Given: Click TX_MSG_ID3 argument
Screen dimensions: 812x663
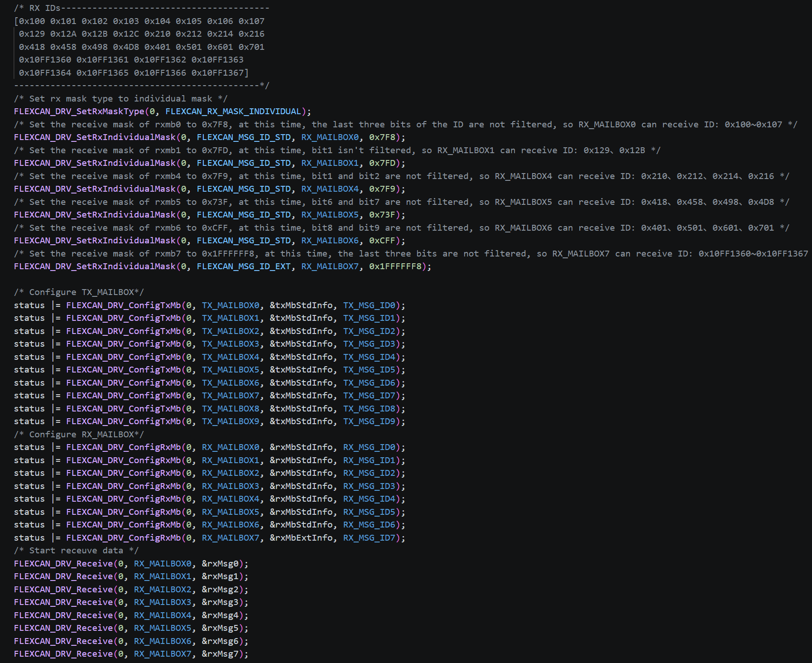Looking at the screenshot, I should (369, 344).
